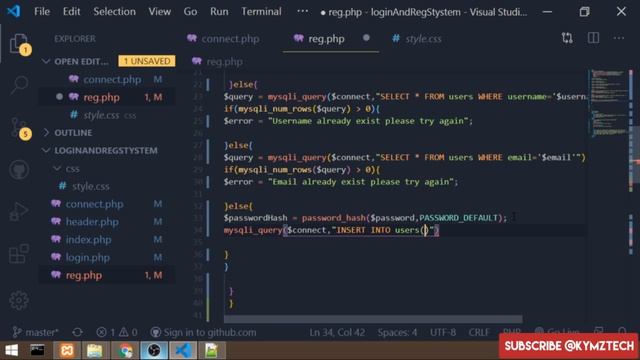
Task: Change line ending via CRLF
Action: (x=479, y=332)
